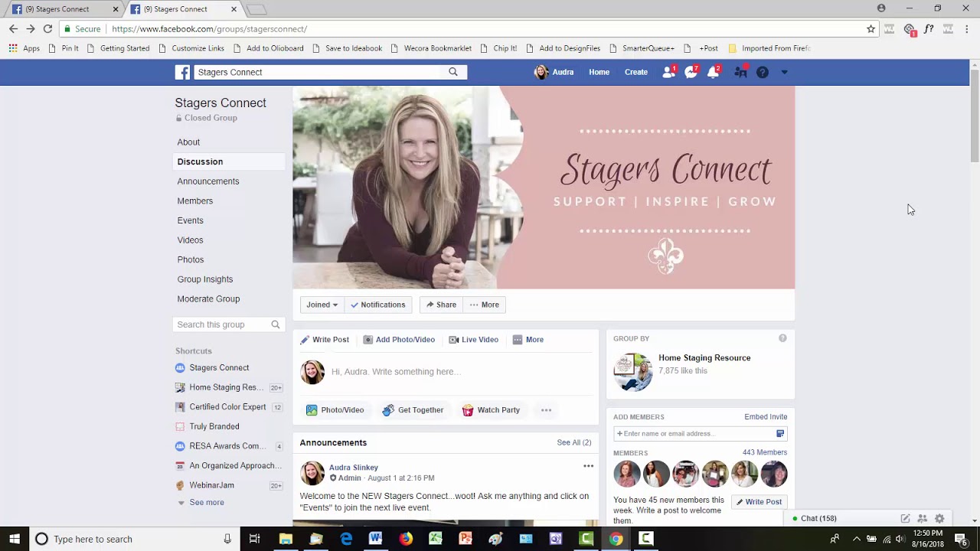Click the Facebook logo icon
Image resolution: width=980 pixels, height=551 pixels.
click(x=182, y=72)
